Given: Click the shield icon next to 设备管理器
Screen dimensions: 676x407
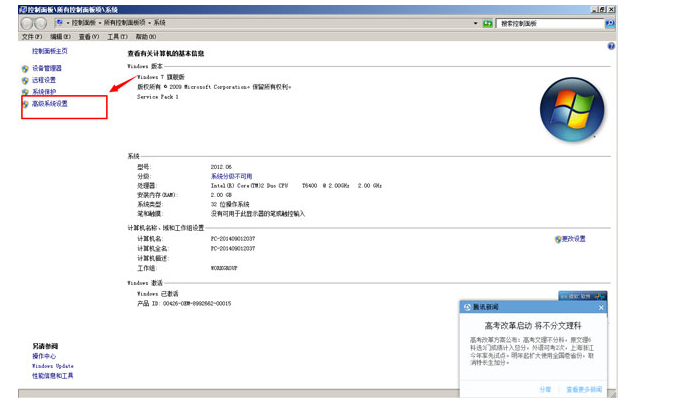Looking at the screenshot, I should 25,69.
